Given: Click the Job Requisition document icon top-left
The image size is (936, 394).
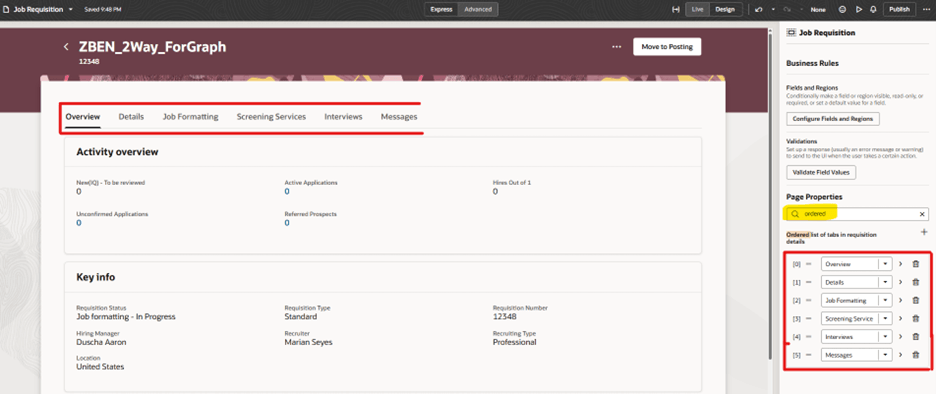Looking at the screenshot, I should [x=7, y=10].
